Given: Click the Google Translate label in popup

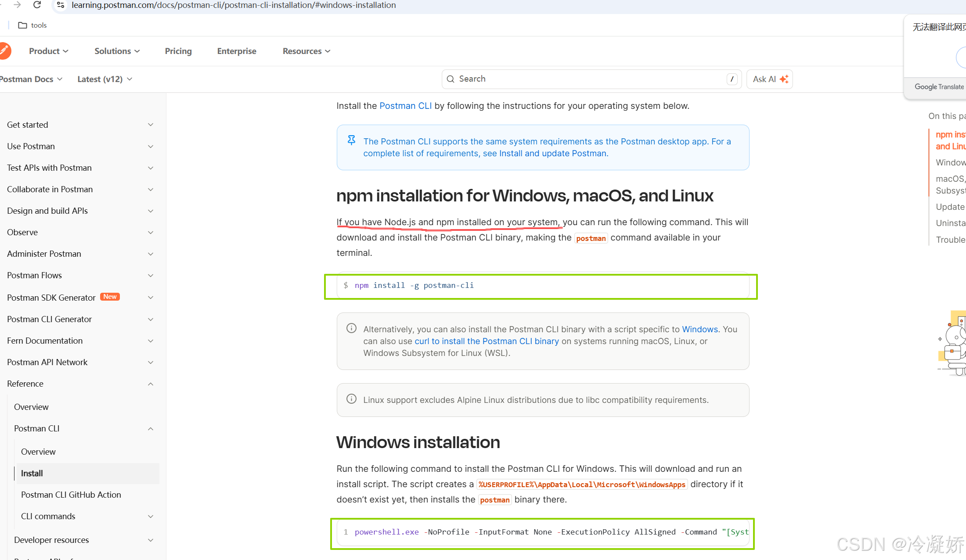Looking at the screenshot, I should [939, 87].
